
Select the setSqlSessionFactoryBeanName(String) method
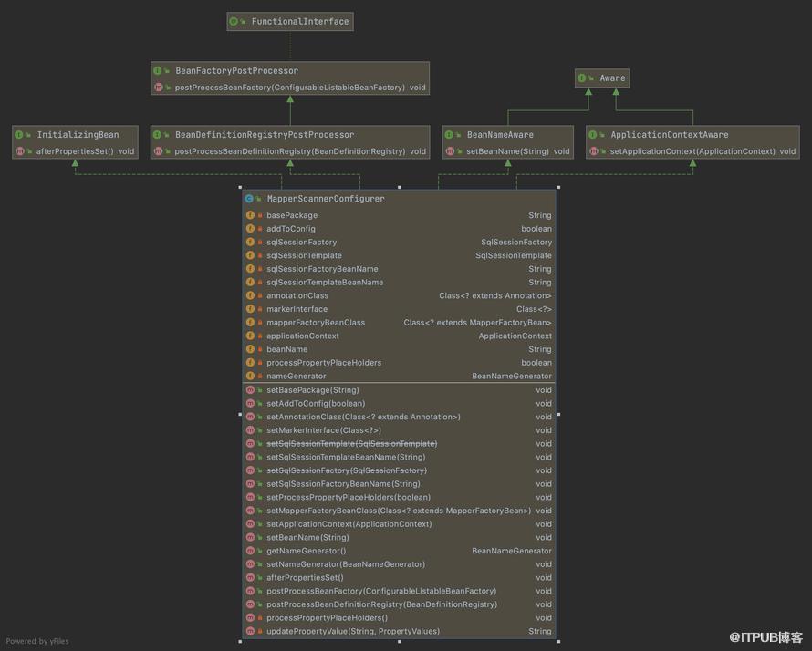click(x=343, y=484)
